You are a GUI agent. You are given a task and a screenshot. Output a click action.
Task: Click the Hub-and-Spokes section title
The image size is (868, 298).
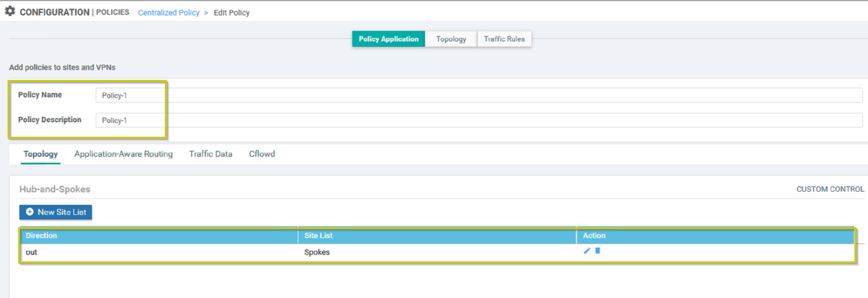click(x=55, y=189)
